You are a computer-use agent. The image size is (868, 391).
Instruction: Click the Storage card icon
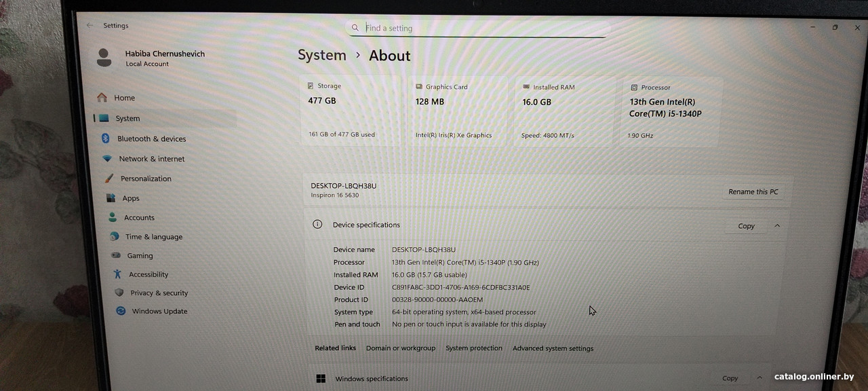coord(311,86)
